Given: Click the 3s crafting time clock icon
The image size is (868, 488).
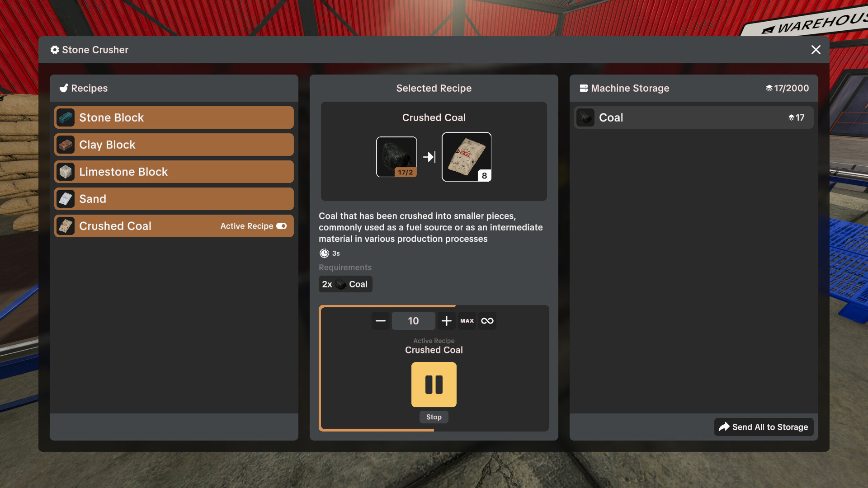Looking at the screenshot, I should pyautogui.click(x=324, y=253).
